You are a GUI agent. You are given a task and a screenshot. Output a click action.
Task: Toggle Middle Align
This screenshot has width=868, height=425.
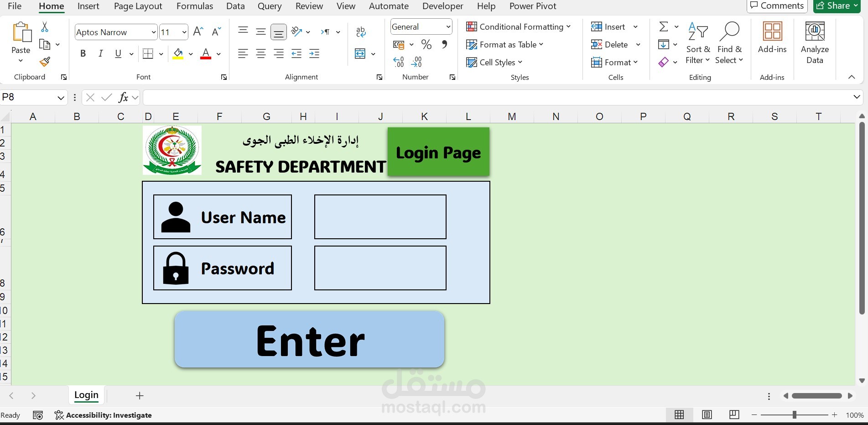tap(261, 31)
